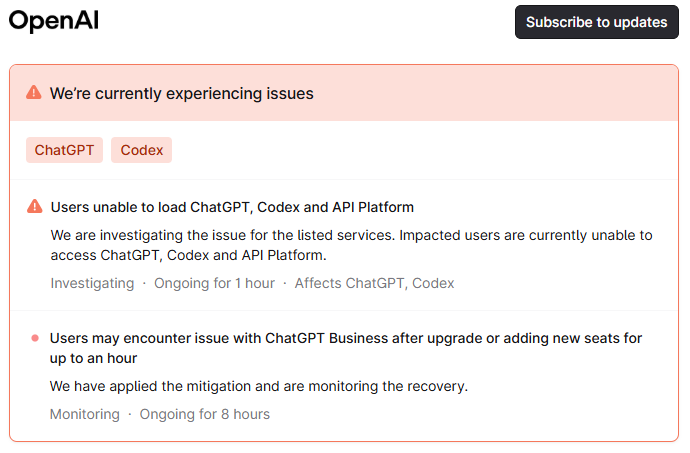Click the Investigating status label

92,283
